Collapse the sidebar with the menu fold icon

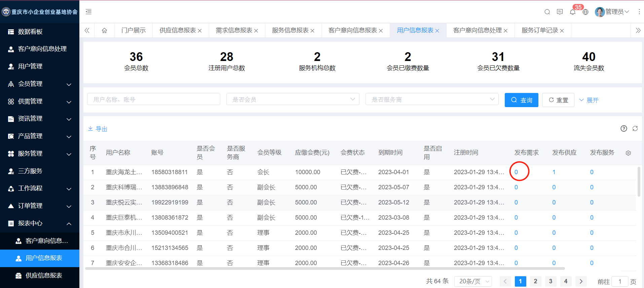pos(88,12)
